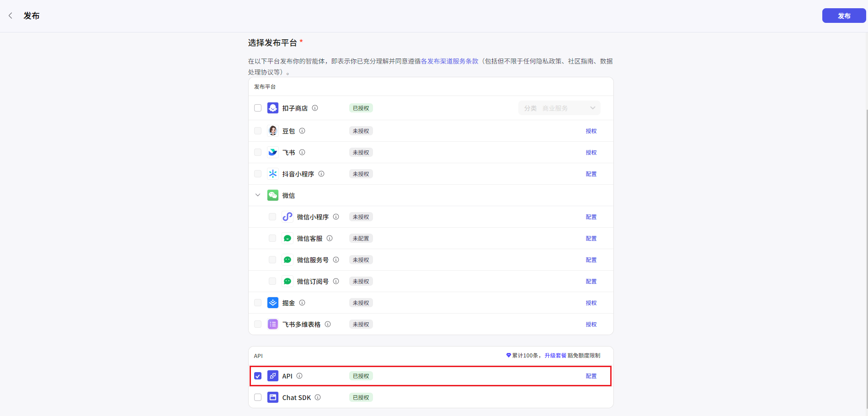868x416 pixels.
Task: Check the 微信小程序 checkbox
Action: click(272, 217)
